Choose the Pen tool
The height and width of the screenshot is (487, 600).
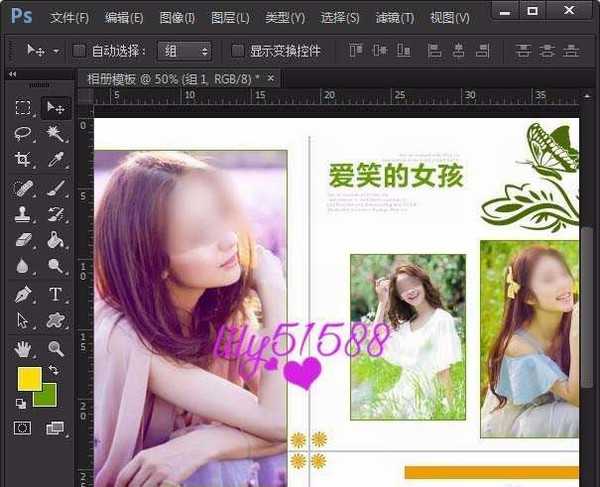[x=23, y=294]
